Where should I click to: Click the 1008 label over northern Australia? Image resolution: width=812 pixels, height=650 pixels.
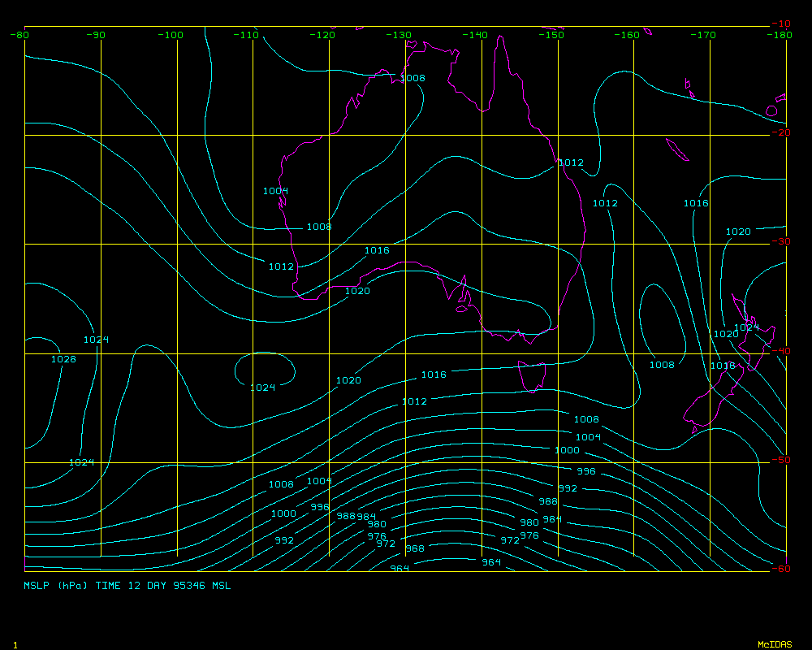(412, 78)
